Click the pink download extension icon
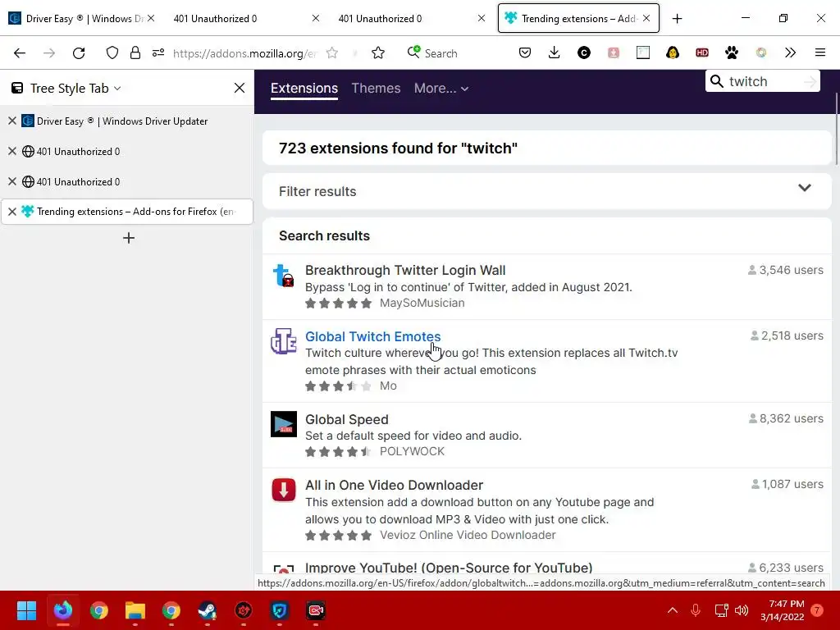Screen dimensions: 840x630 coord(614,52)
